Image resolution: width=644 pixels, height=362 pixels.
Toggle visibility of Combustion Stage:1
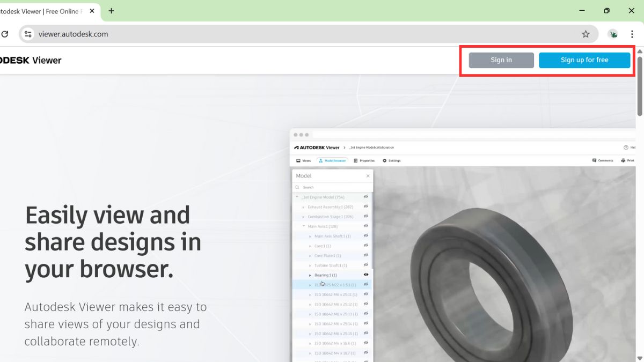(x=366, y=216)
